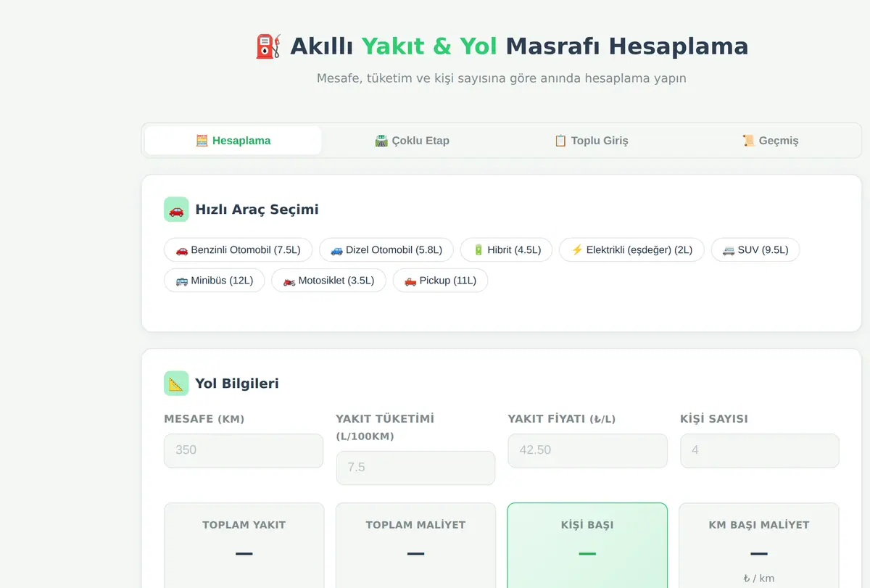The height and width of the screenshot is (588, 870).
Task: Pick the Hibrit (4.5L) vehicle
Action: pos(506,250)
